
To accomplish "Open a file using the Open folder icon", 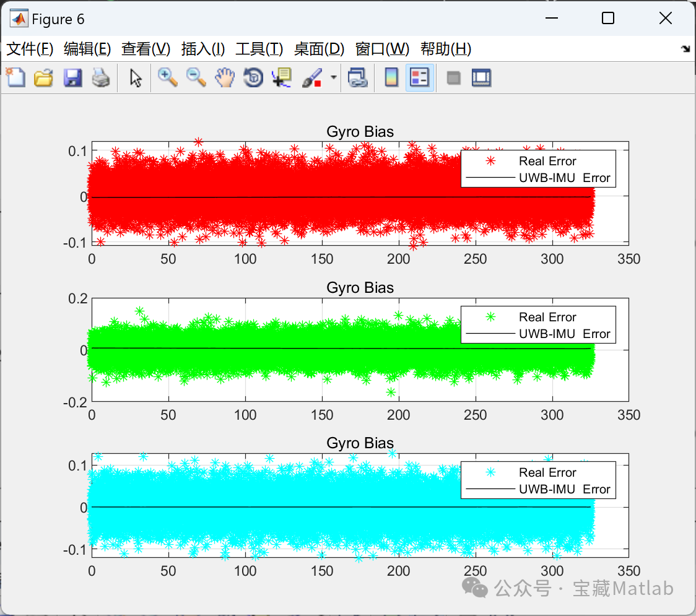I will [x=43, y=77].
